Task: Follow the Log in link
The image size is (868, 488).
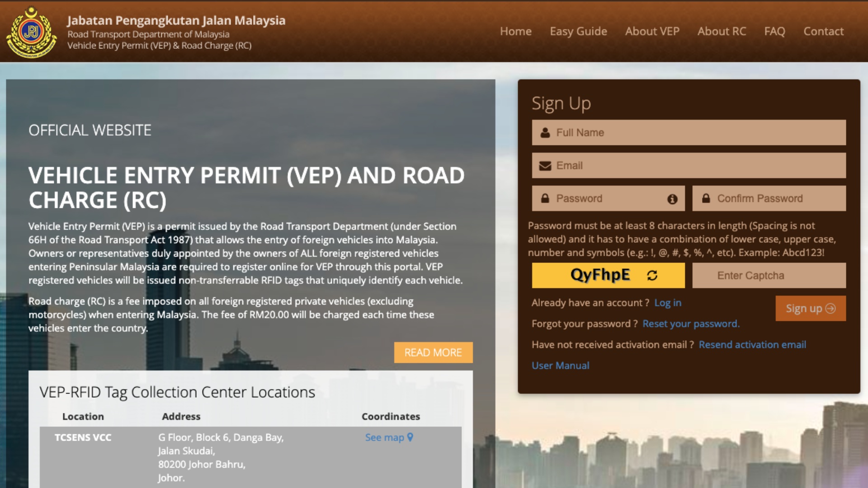Action: tap(668, 303)
